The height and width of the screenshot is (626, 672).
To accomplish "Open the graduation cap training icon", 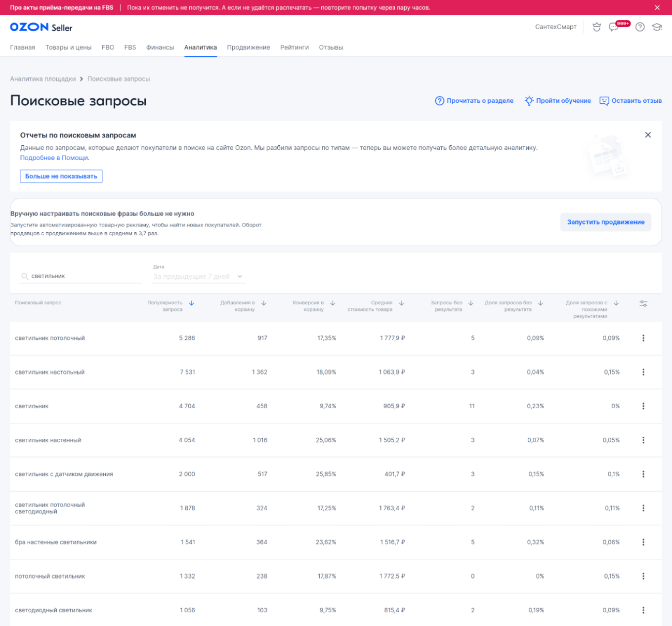I will point(657,27).
